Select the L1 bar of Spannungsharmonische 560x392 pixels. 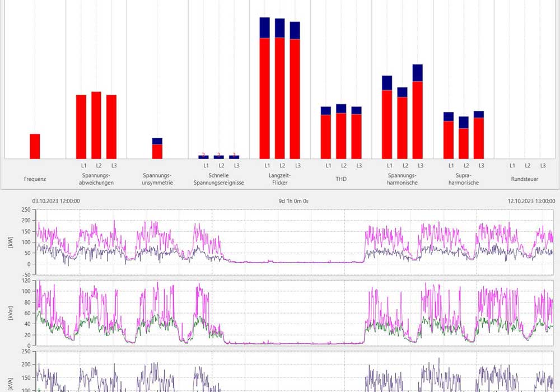coord(387,117)
